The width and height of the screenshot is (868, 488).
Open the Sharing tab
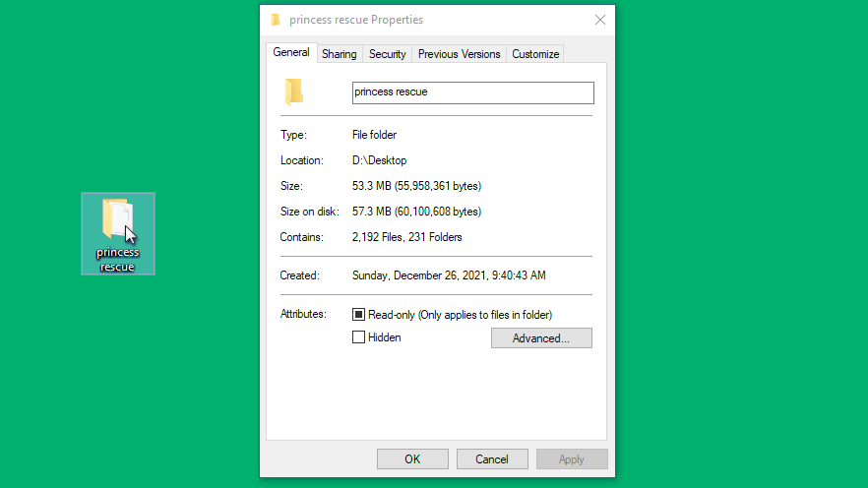(340, 54)
